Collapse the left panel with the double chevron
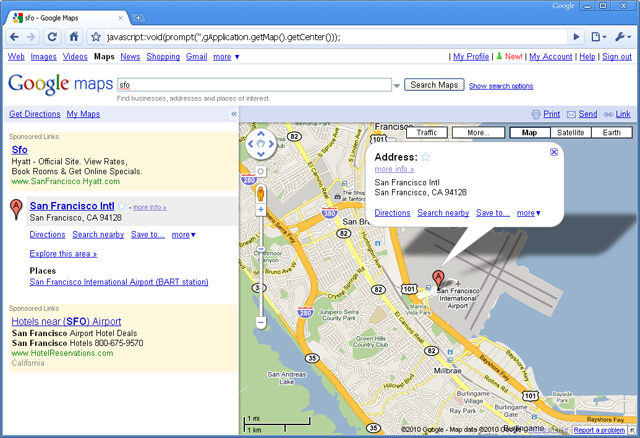640x438 pixels. 234,114
